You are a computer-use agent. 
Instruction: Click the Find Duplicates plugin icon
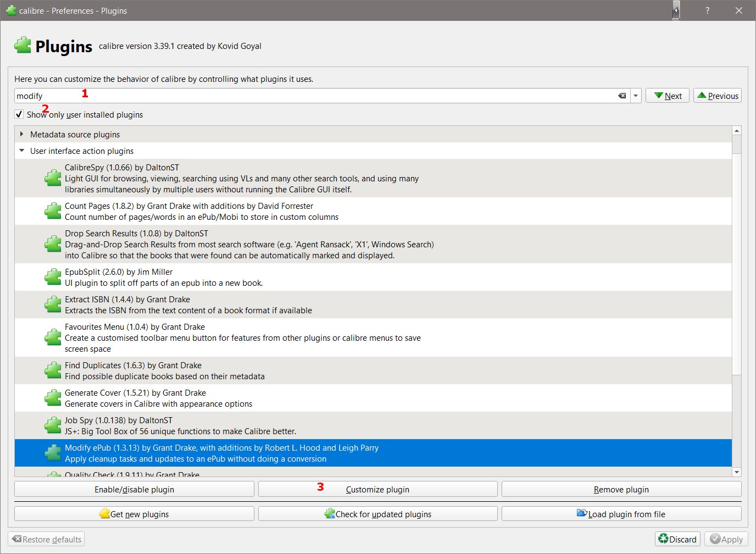[53, 370]
